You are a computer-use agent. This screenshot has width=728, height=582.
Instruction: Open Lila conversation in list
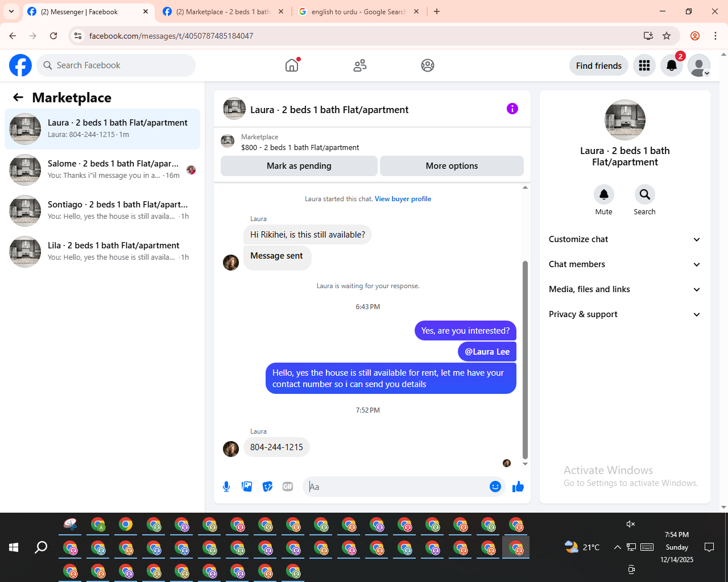pos(102,252)
